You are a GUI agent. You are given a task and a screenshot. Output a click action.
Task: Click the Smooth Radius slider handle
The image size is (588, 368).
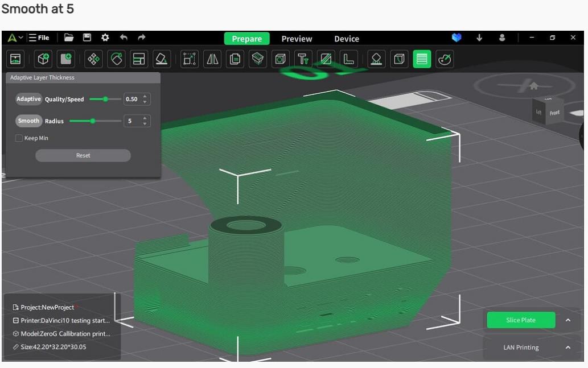click(92, 121)
